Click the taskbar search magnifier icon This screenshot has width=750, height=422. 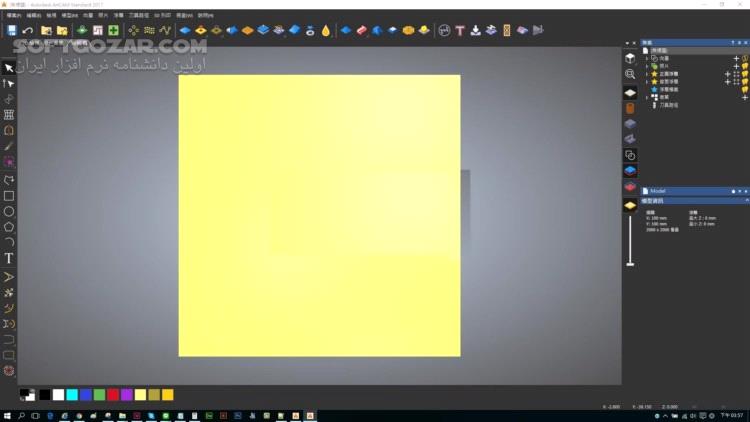click(22, 416)
